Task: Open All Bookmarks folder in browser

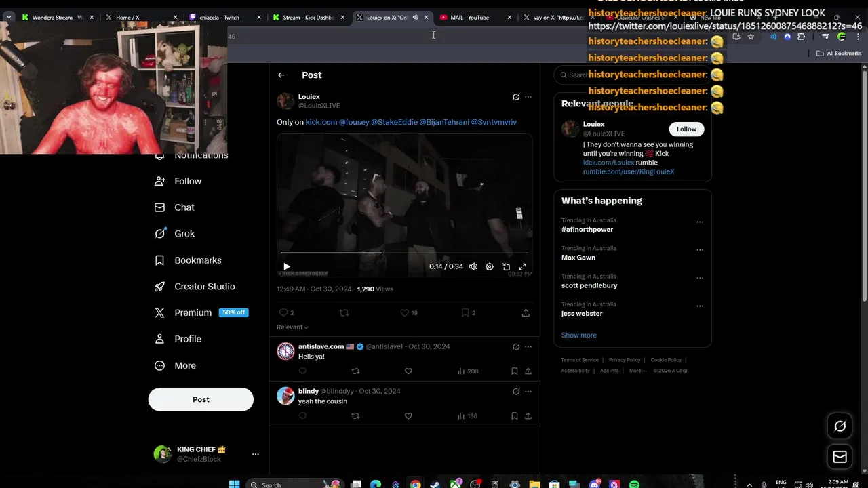Action: (839, 54)
